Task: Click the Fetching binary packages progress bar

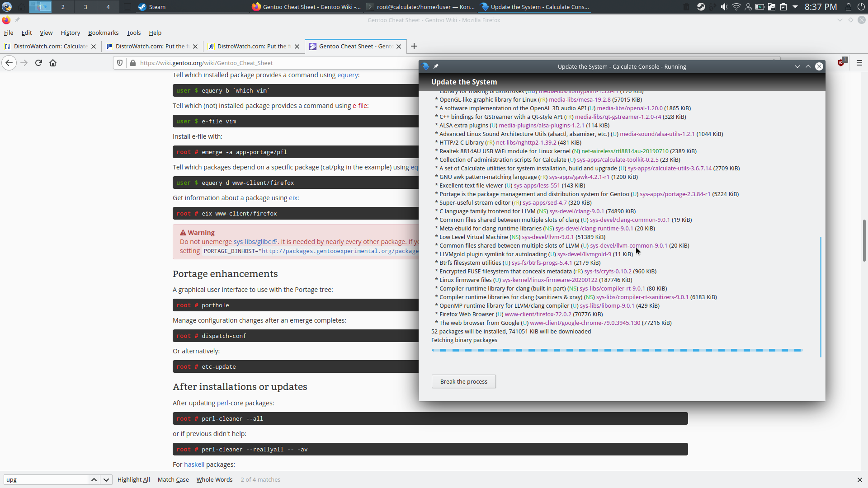Action: point(617,350)
